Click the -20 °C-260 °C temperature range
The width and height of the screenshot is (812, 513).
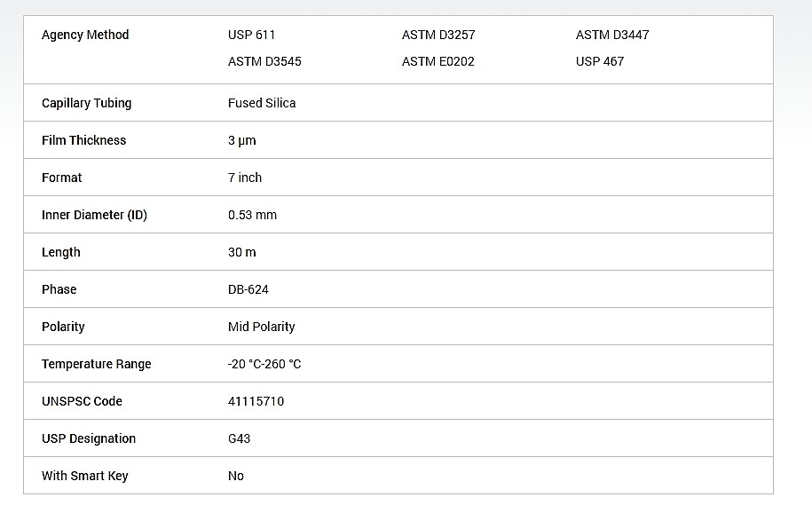[x=264, y=364]
